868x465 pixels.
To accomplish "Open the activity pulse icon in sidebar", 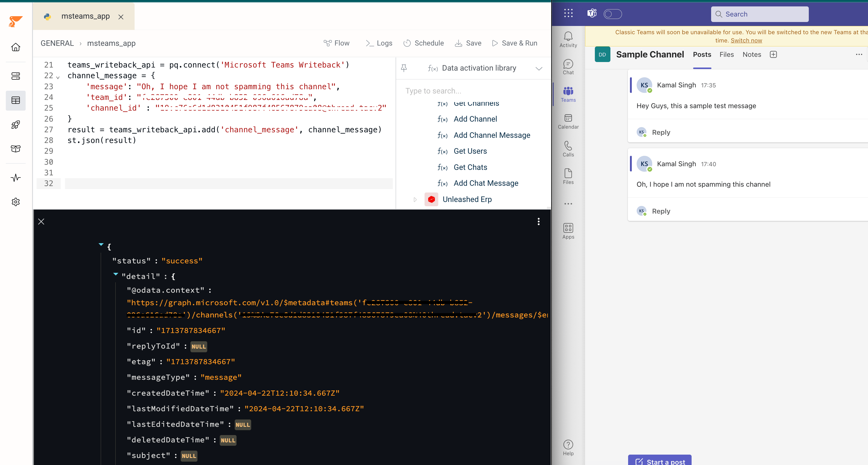I will coord(16,178).
